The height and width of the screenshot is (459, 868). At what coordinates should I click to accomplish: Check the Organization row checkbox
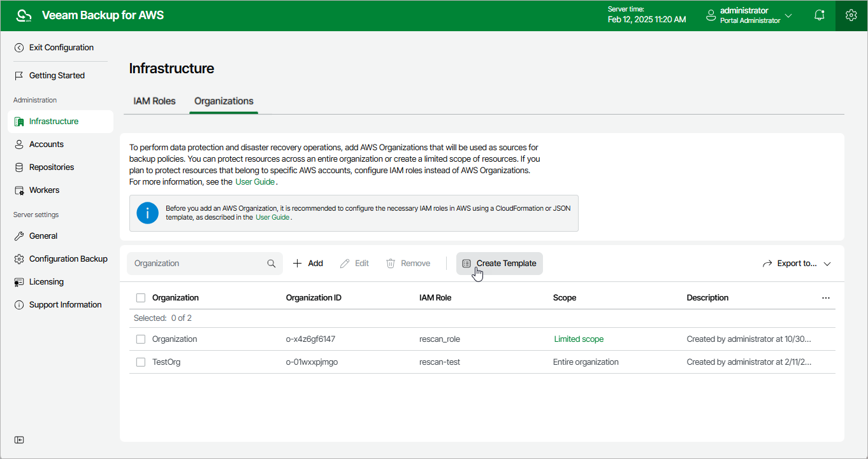pos(141,339)
